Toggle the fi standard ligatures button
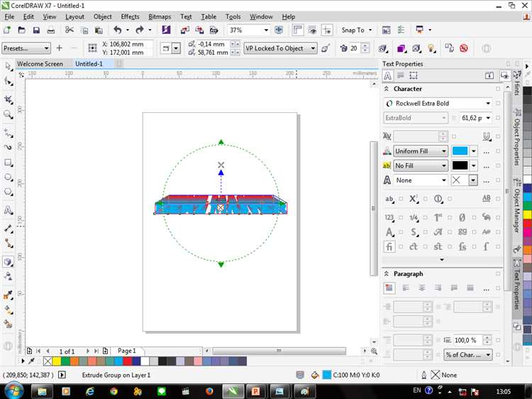The height and width of the screenshot is (399, 532). (x=389, y=246)
